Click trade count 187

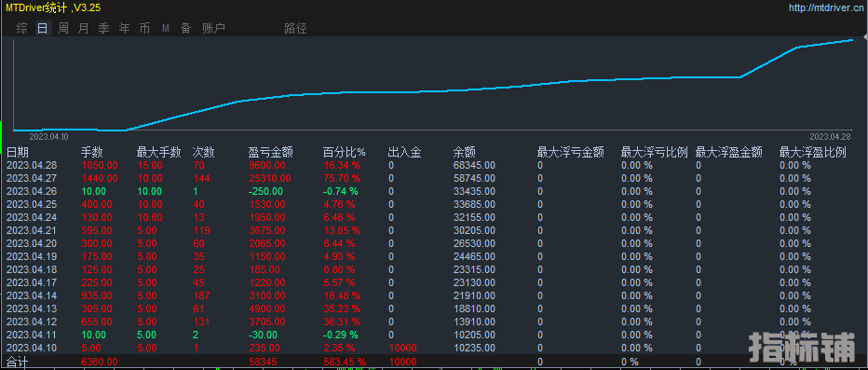tap(201, 295)
